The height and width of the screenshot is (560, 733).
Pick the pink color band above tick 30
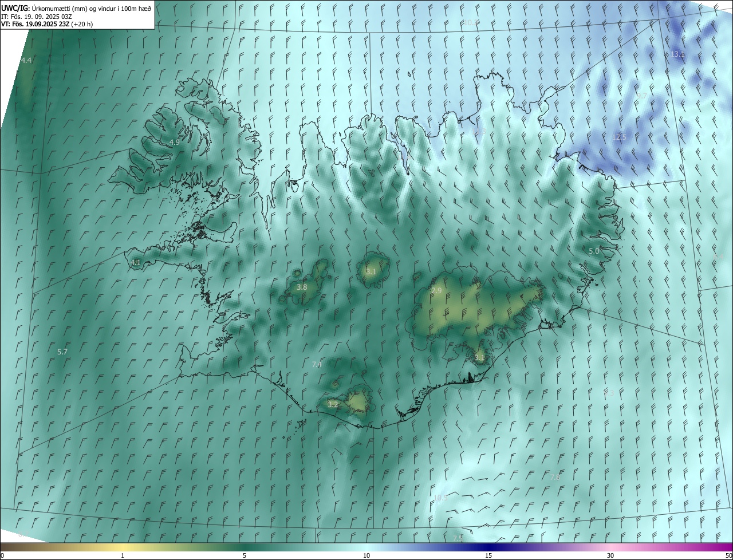610,547
